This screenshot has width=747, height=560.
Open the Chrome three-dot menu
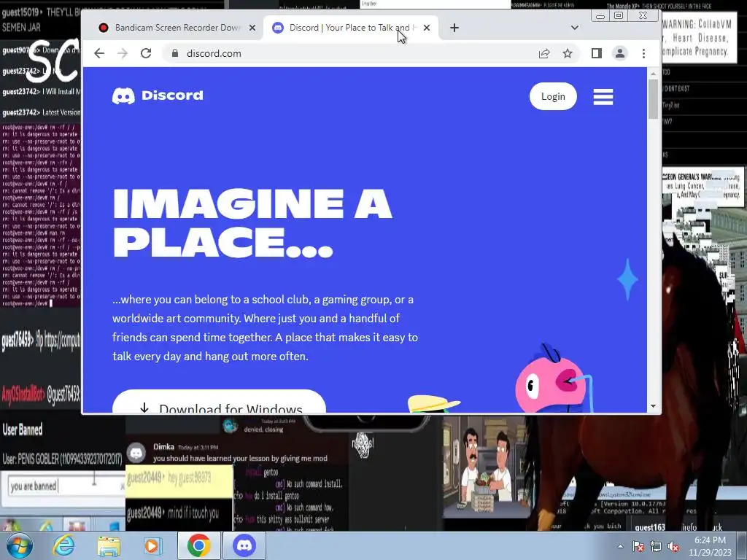coord(643,53)
